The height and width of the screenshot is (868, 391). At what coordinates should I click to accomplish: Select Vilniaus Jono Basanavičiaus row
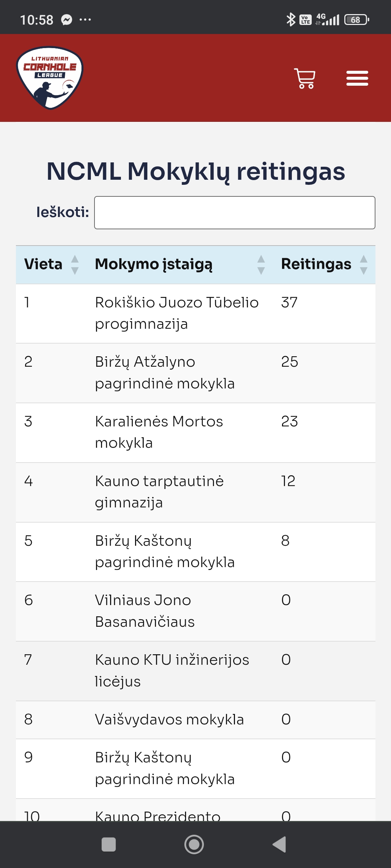pos(145,611)
